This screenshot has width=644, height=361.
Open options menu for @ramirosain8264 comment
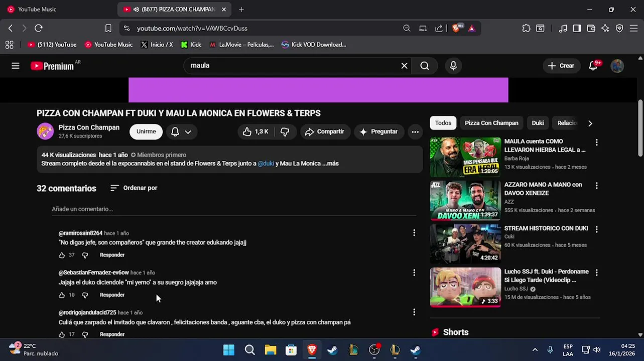pos(414,233)
